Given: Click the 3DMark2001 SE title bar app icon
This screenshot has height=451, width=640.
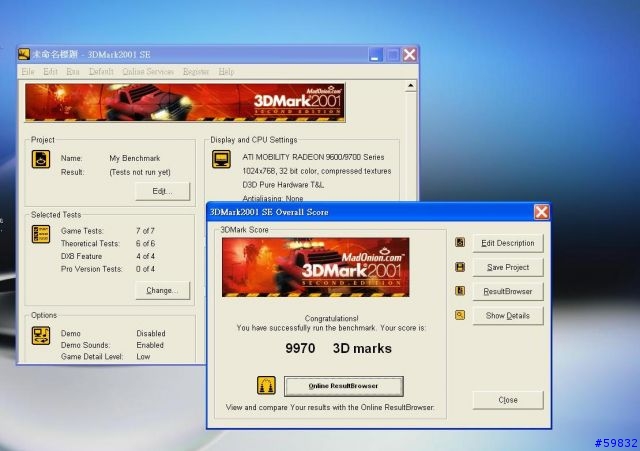Looking at the screenshot, I should [x=24, y=54].
